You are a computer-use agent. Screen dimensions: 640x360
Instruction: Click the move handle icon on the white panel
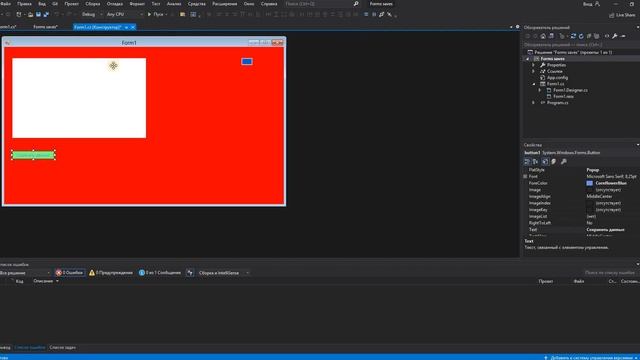113,66
